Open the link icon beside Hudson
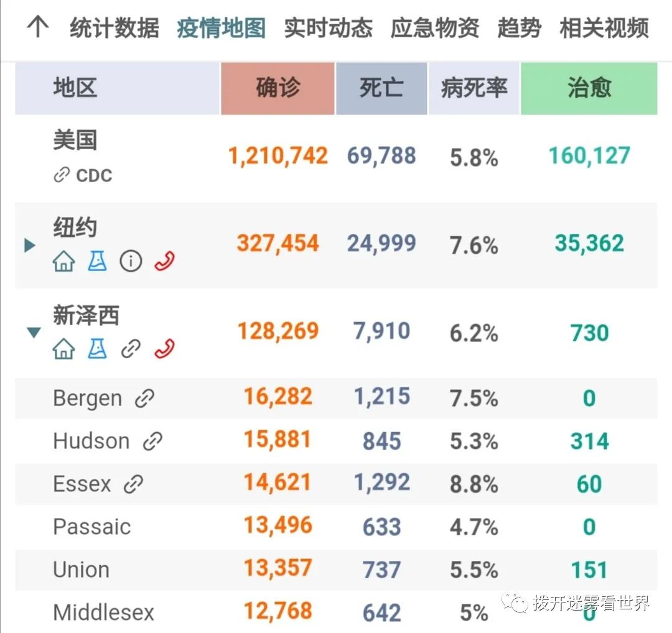This screenshot has height=633, width=672. click(x=152, y=441)
